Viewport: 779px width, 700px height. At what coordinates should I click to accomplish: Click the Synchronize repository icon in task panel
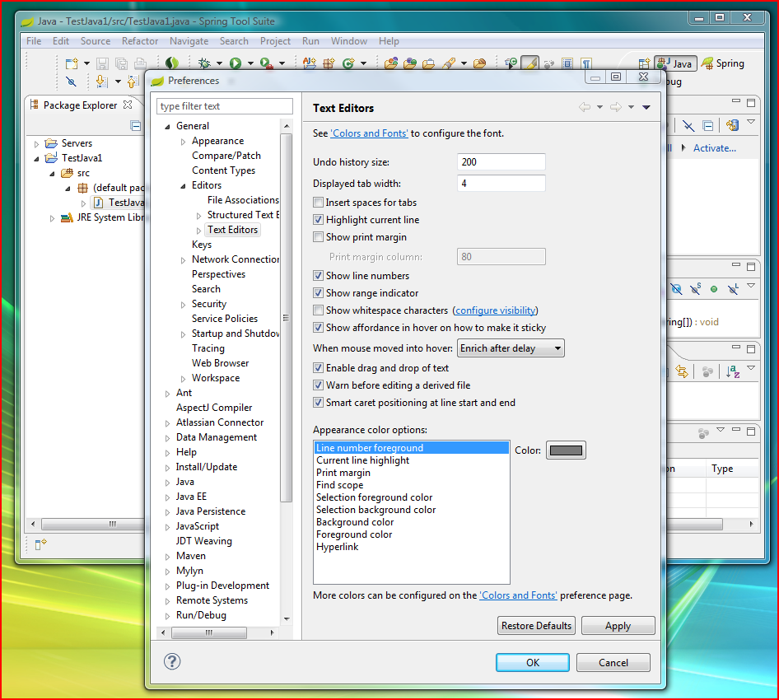pos(732,125)
